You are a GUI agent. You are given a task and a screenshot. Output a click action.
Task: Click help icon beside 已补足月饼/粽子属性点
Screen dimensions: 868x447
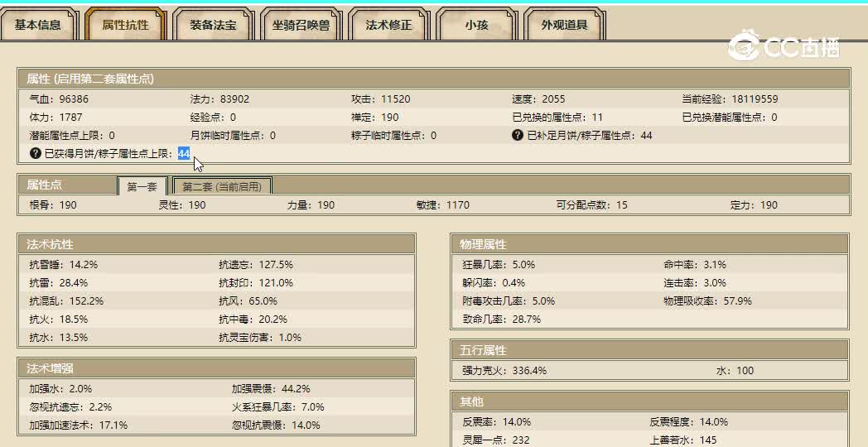tap(518, 135)
